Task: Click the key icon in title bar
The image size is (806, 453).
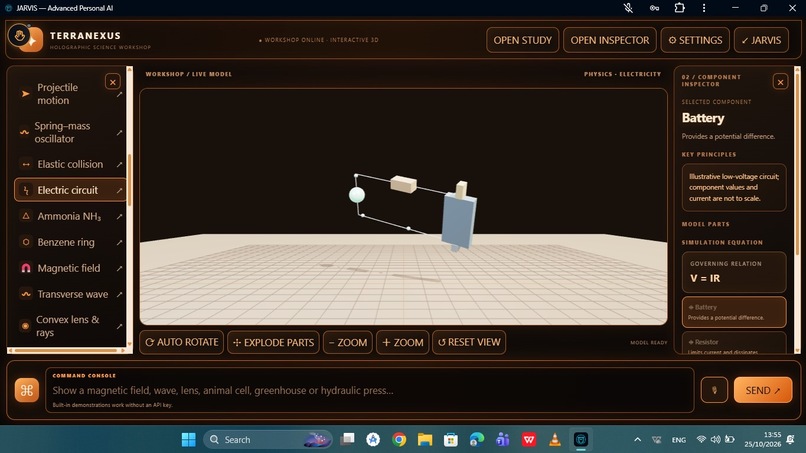Action: [654, 8]
